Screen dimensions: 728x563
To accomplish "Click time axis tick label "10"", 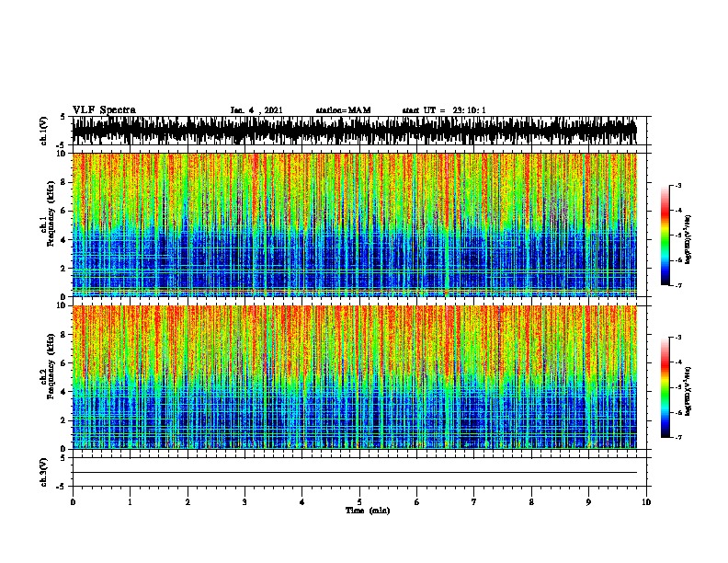I will (x=646, y=502).
